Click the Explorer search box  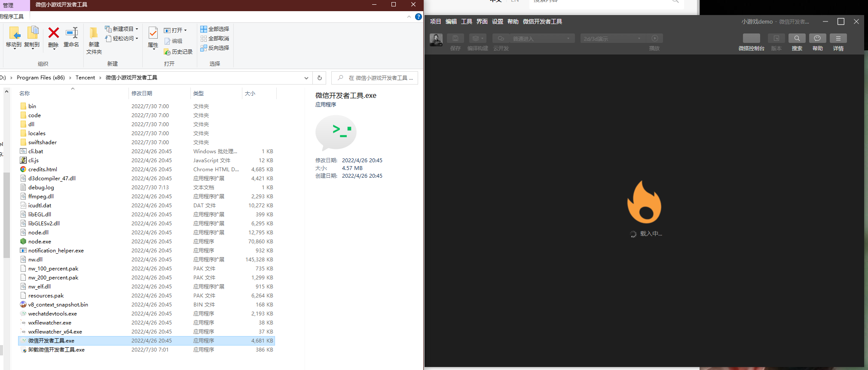[x=375, y=78]
